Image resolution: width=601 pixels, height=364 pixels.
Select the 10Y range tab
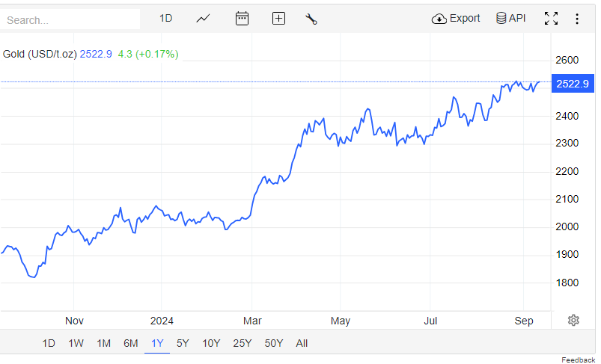211,343
